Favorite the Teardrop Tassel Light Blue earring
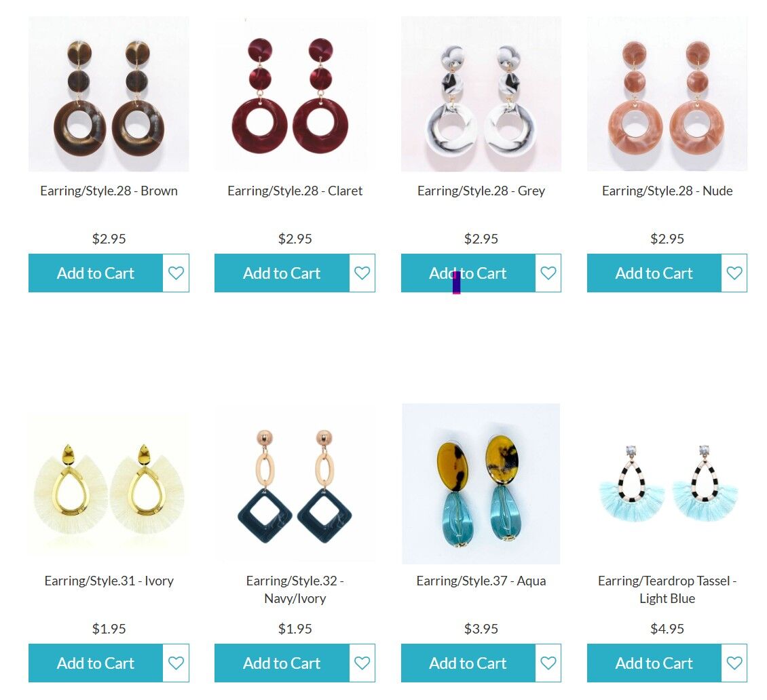The height and width of the screenshot is (700, 767). (x=734, y=663)
